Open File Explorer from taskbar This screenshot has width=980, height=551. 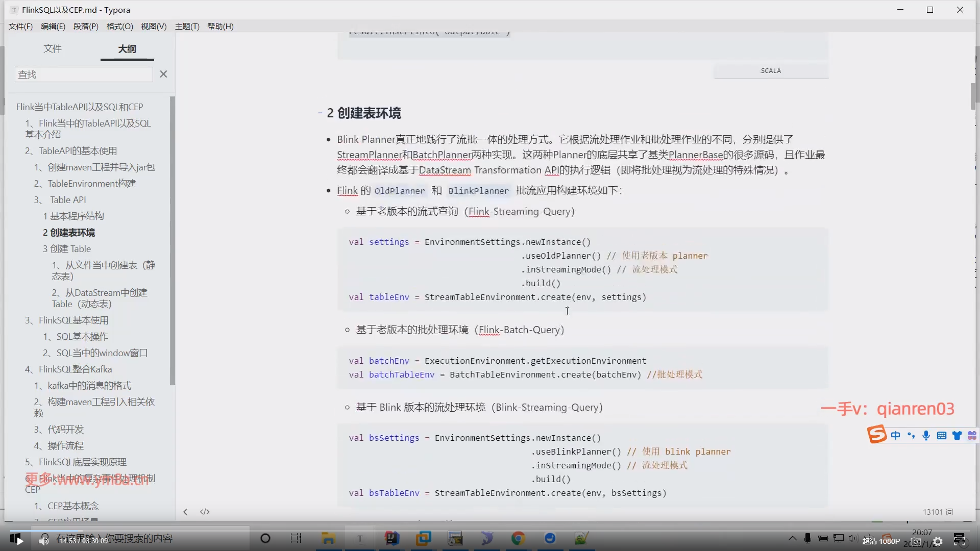(328, 538)
